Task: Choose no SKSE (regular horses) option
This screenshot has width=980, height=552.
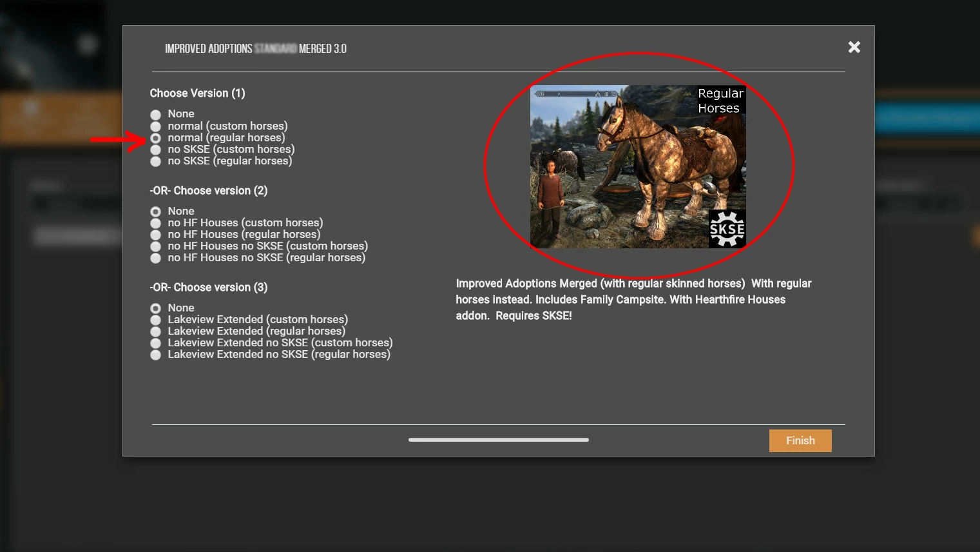Action: tap(155, 161)
